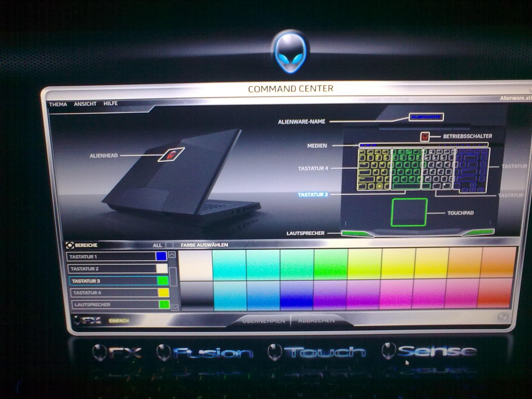Toggle the ALL zones checkbox
This screenshot has width=532, height=399.
coord(169,245)
